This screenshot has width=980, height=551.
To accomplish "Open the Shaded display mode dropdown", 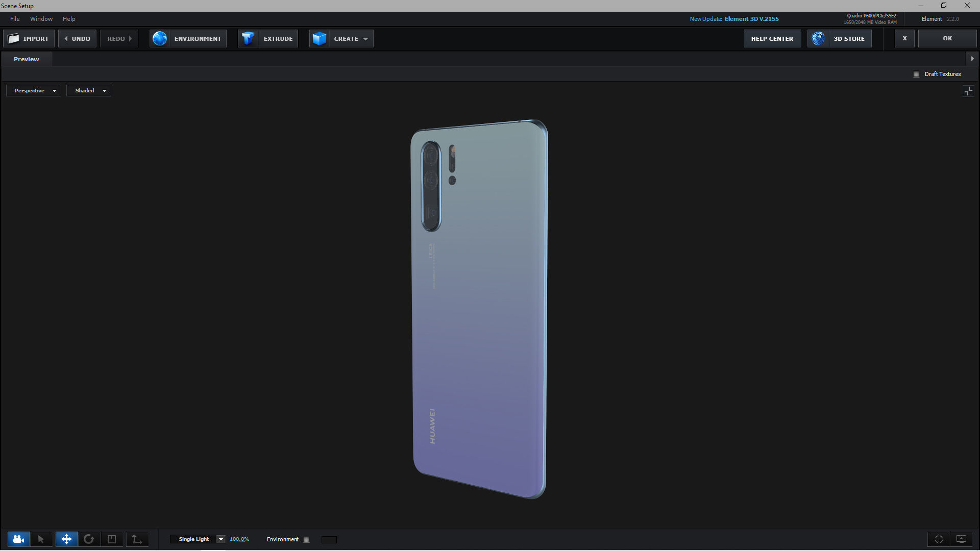I will tap(89, 91).
